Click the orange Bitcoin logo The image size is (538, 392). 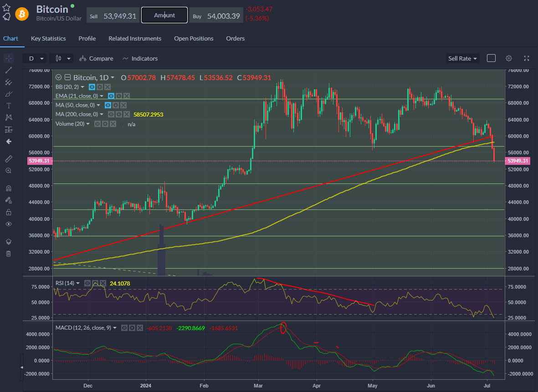pyautogui.click(x=22, y=14)
